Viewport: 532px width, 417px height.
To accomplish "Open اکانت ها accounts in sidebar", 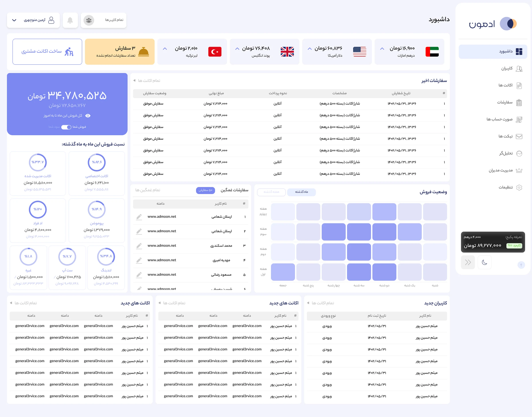I will coord(510,85).
